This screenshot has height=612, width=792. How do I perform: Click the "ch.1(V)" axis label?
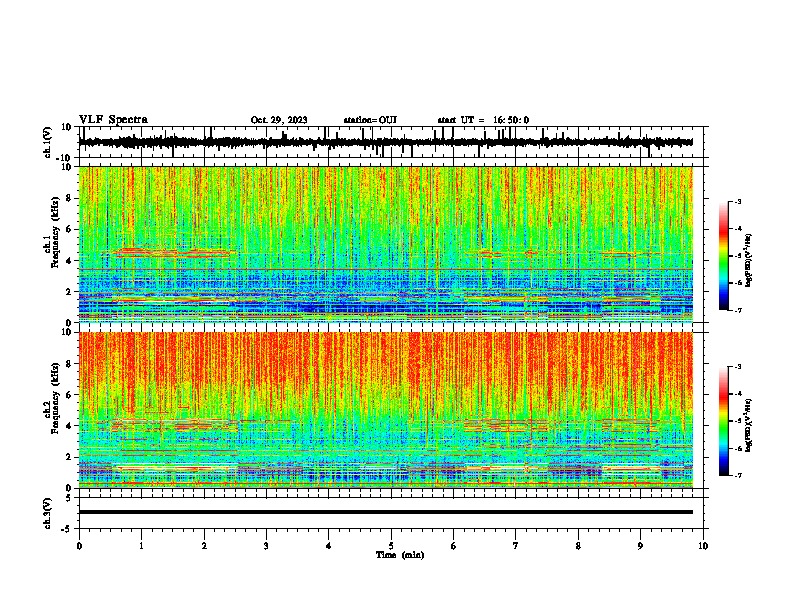pos(48,142)
